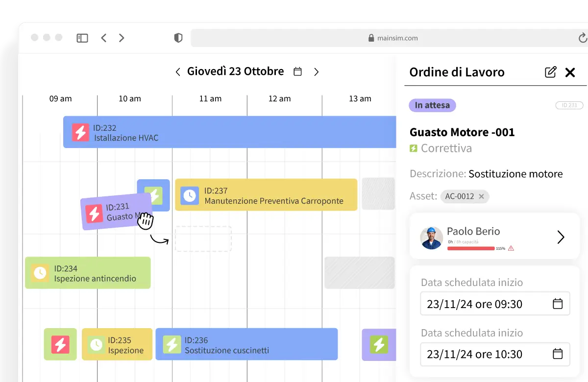Go forward with the browser forward arrow
588x382 pixels.
coord(122,38)
